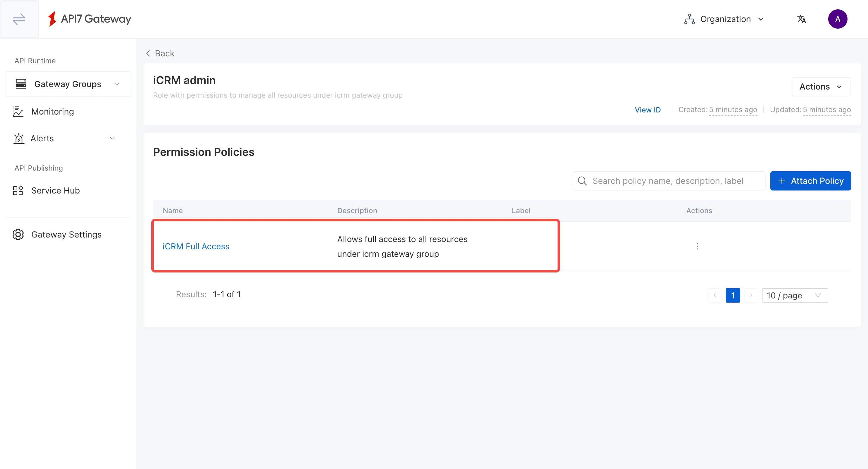Screen dimensions: 868x469
Task: Click the Created 5 minutes ago timestamp
Action: pos(717,110)
